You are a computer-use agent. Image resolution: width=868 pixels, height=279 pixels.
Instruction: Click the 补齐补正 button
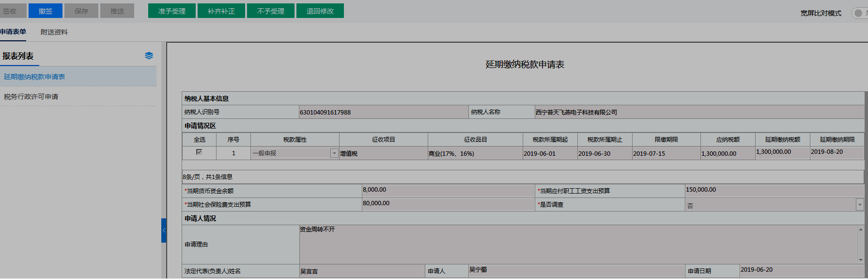pos(221,11)
